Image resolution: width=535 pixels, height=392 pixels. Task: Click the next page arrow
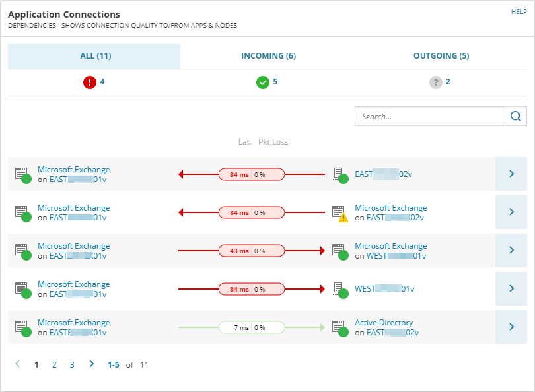91,364
